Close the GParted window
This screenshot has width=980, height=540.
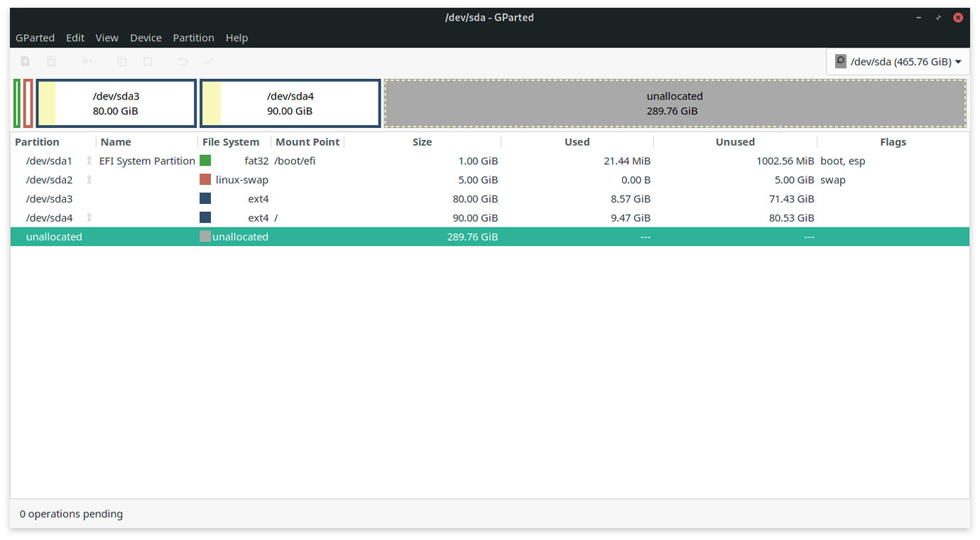coord(958,17)
